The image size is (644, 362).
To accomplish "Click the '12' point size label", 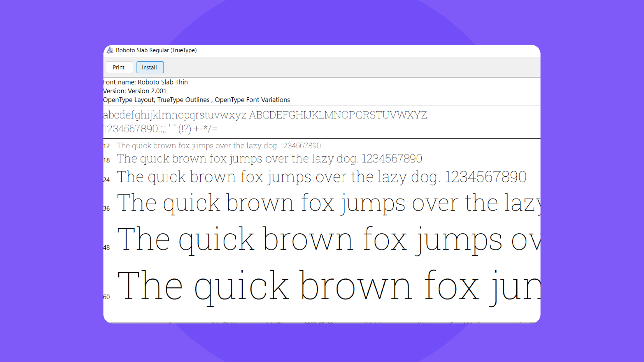I will (106, 146).
